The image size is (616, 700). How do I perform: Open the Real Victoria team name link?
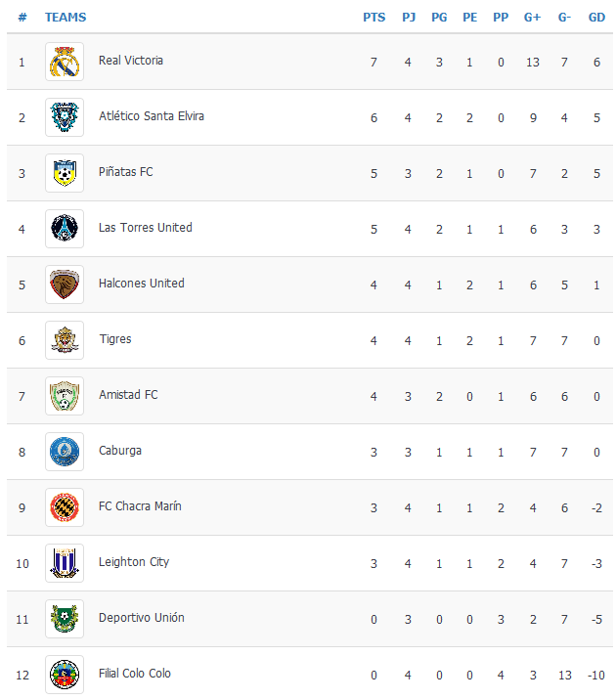131,61
